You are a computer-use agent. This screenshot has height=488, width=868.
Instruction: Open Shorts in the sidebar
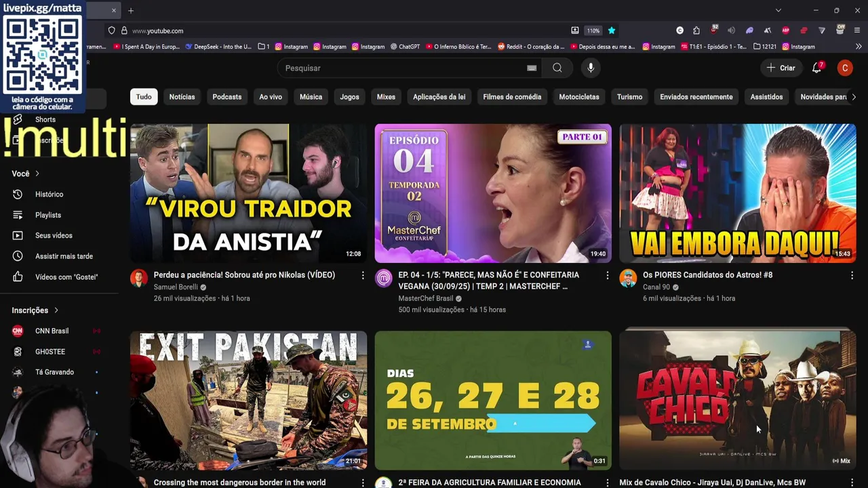(x=45, y=119)
